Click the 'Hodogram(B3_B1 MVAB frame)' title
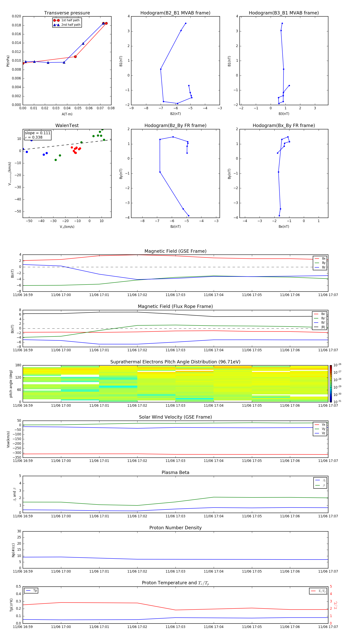This screenshot has width=351, height=644. pos(284,13)
